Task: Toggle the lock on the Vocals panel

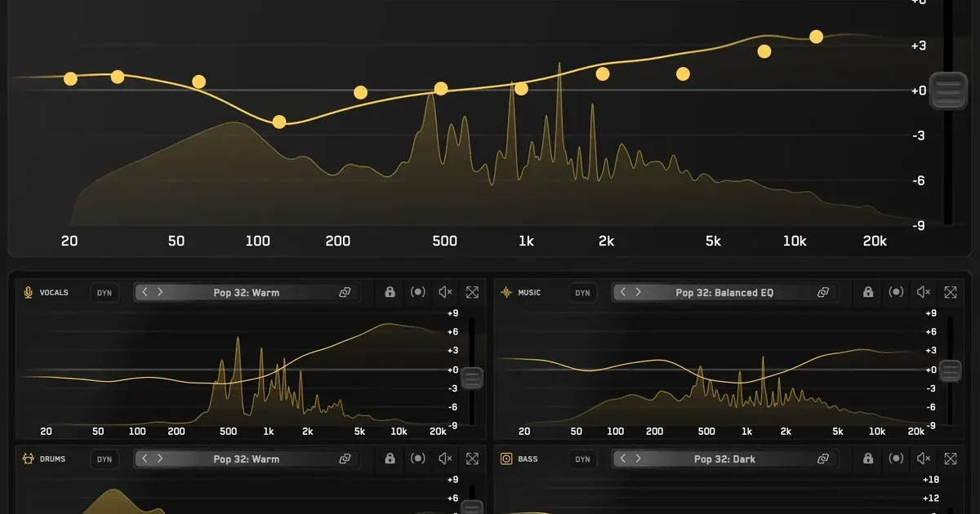Action: point(390,292)
